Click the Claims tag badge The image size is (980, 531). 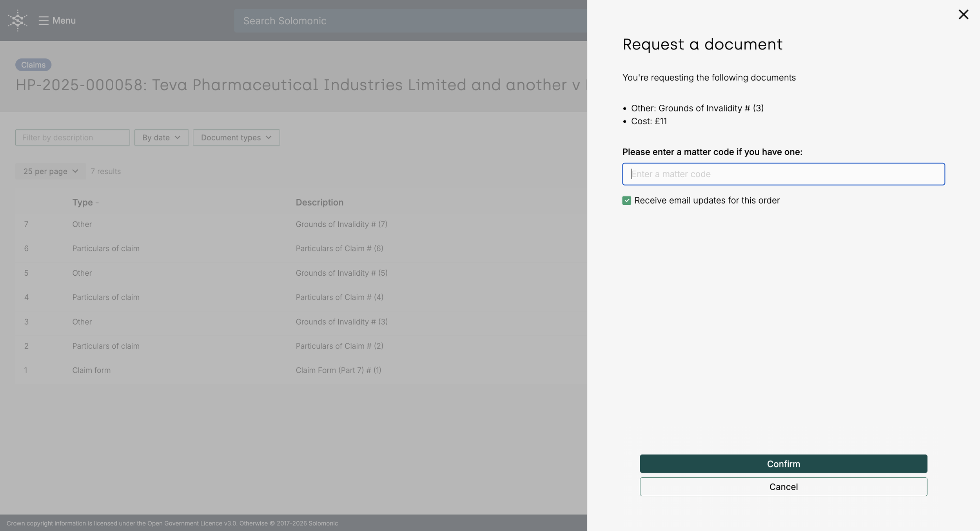(x=33, y=65)
